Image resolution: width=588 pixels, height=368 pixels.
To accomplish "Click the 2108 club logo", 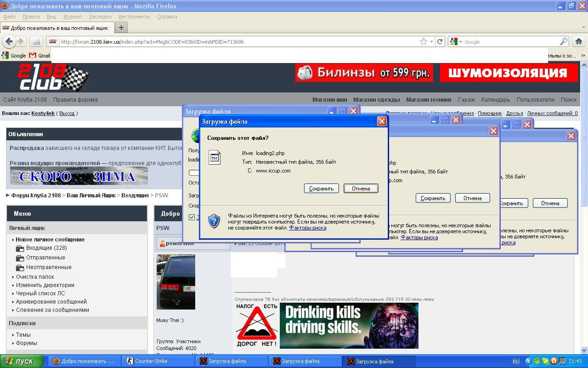I will [x=52, y=77].
